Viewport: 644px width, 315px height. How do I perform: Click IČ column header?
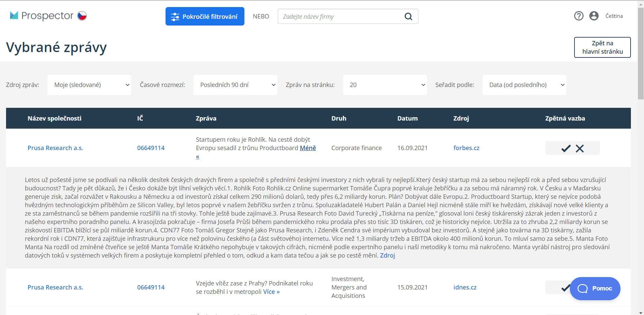[140, 118]
